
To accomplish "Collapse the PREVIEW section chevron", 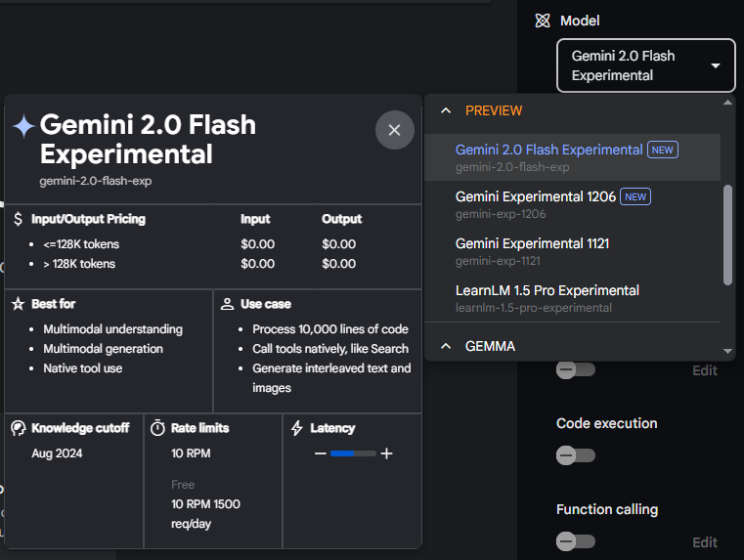I will (446, 110).
